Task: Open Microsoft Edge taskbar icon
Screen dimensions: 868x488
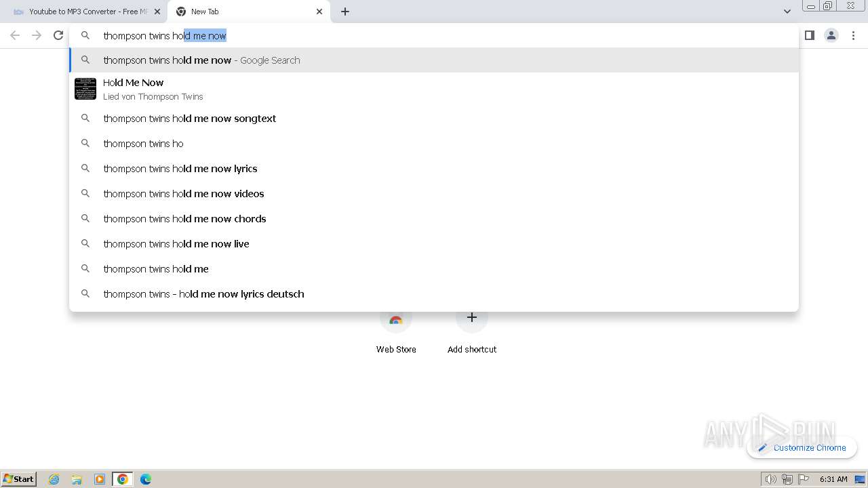Action: (146, 479)
